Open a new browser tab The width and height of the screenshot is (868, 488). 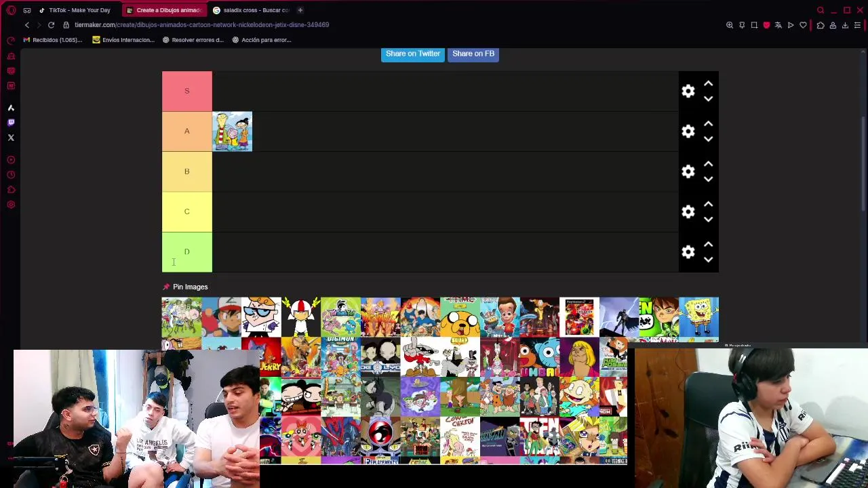click(300, 10)
